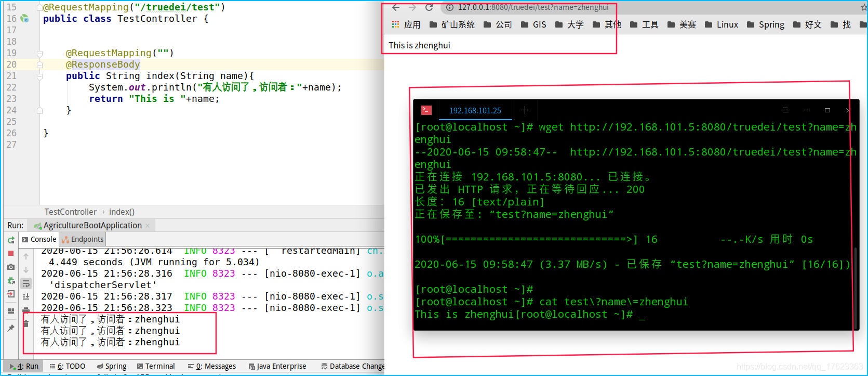Click the fold end marker at line 24
The image size is (868, 376).
pos(39,110)
